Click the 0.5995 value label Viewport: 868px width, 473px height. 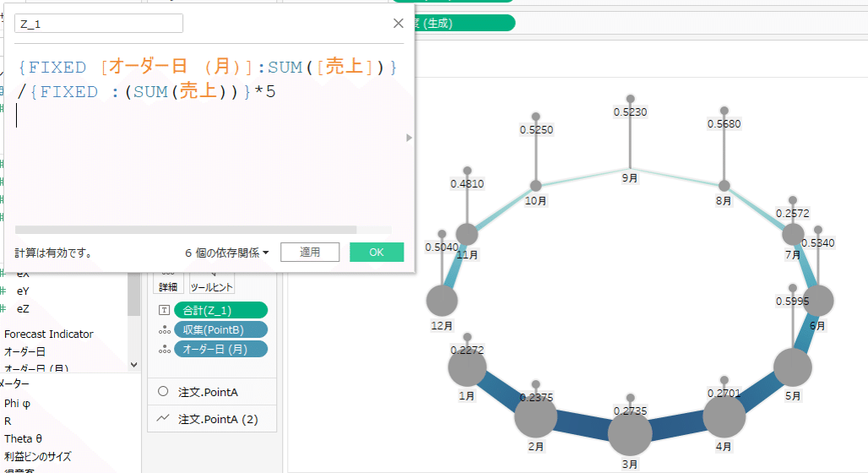pos(792,302)
